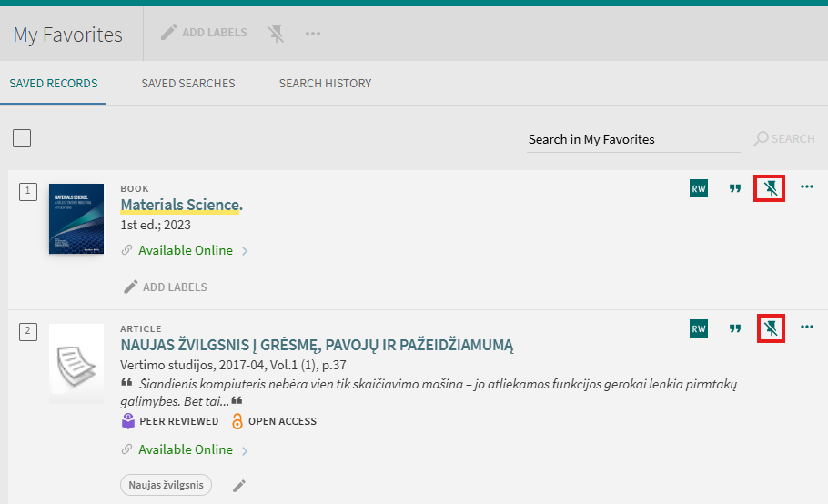This screenshot has height=504, width=828.
Task: Click the unpin icon in the top toolbar
Action: tap(277, 34)
